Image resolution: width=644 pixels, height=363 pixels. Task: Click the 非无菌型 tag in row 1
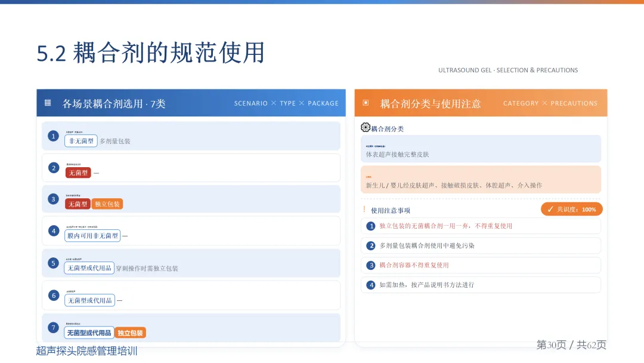coord(81,141)
